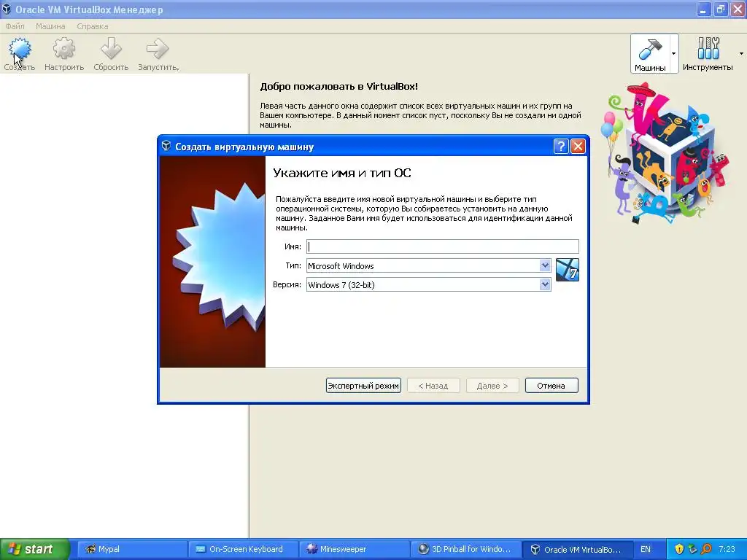Screen dimensions: 747x560
Task: Click the orange magnifier tray icon
Action: coord(706,549)
